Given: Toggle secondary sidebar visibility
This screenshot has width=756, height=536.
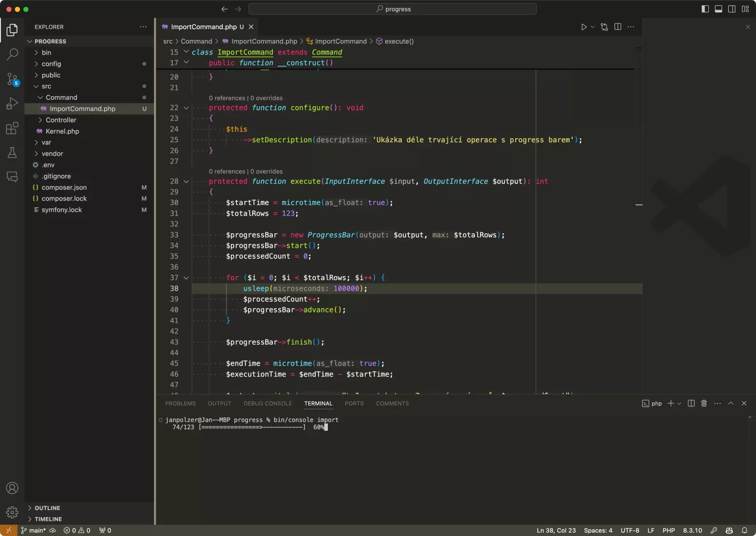Looking at the screenshot, I should pos(732,9).
